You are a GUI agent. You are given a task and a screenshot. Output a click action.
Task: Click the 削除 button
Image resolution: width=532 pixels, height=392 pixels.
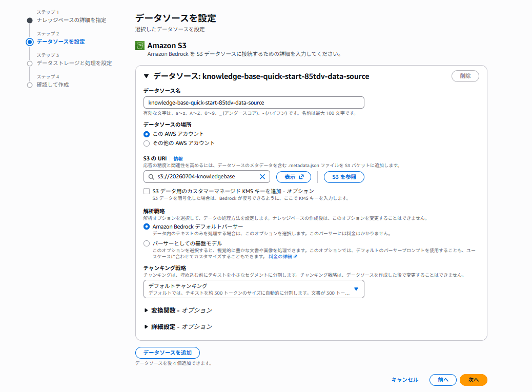pos(465,76)
